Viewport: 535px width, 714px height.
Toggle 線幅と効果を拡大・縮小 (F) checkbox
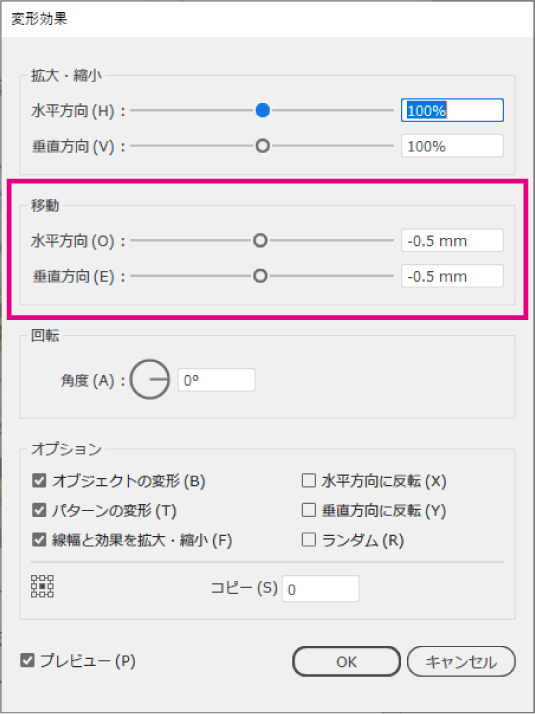39,540
